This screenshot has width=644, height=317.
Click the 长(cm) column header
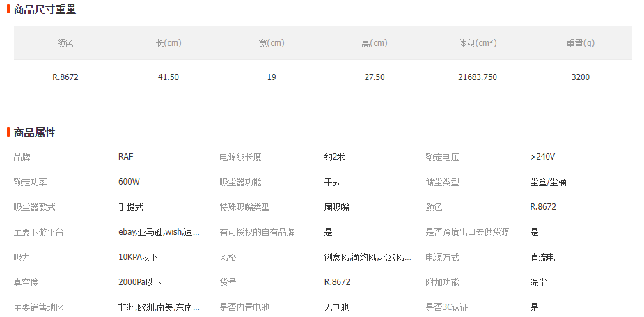(x=168, y=43)
